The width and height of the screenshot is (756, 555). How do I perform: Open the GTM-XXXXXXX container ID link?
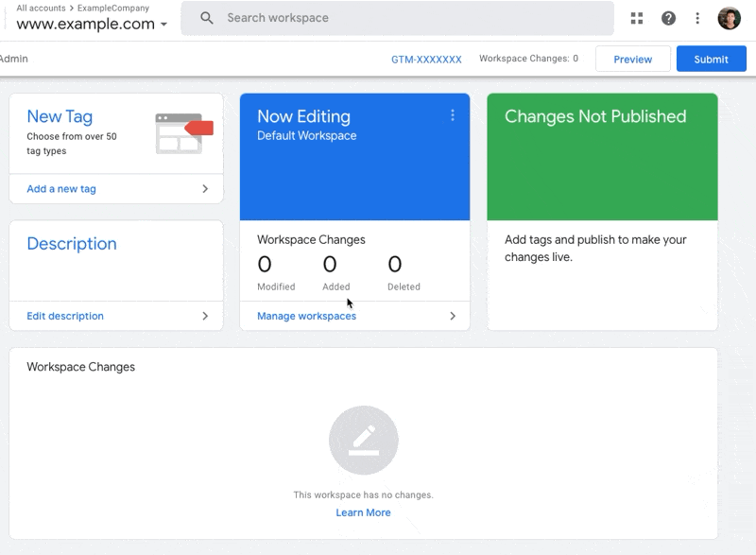(x=426, y=59)
